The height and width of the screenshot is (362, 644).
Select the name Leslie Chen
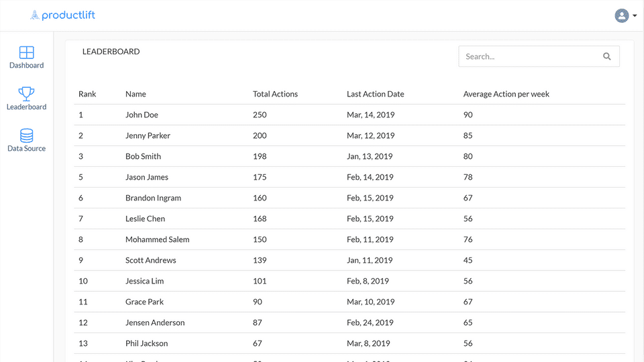146,219
